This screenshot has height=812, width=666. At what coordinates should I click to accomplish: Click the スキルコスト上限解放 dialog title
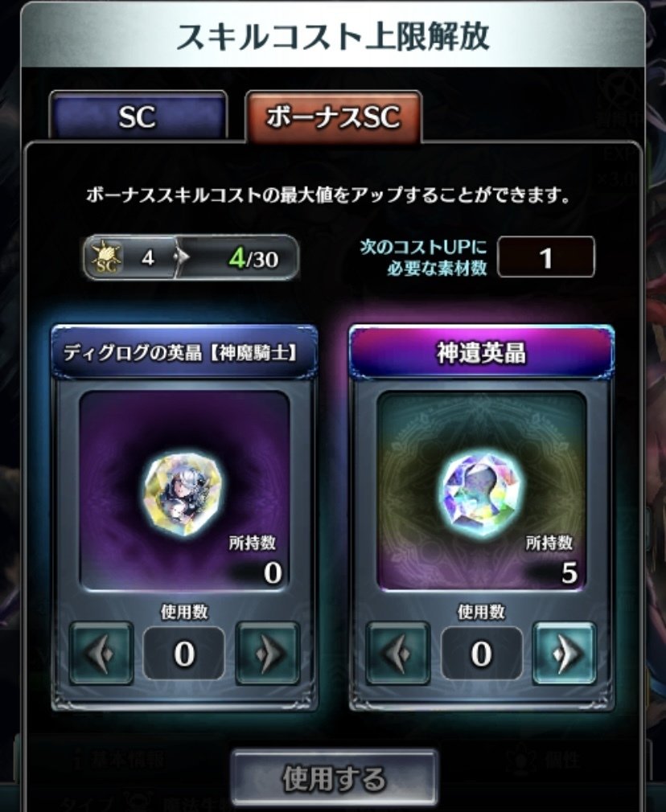333,37
